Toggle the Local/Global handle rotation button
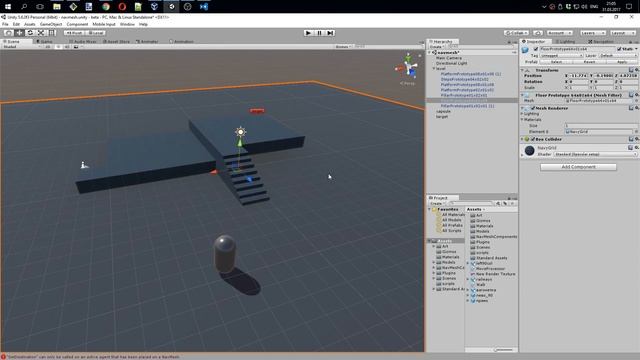 [x=96, y=33]
